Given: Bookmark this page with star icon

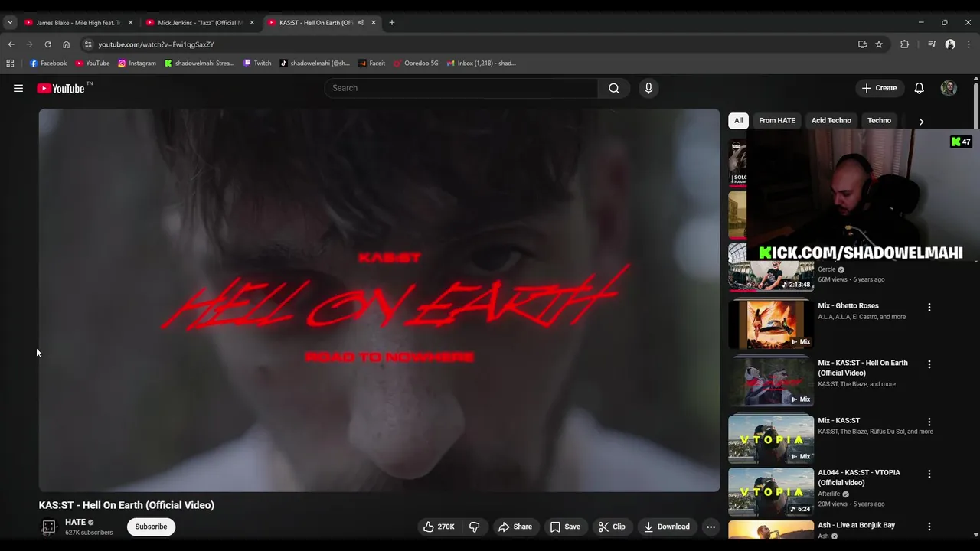Looking at the screenshot, I should (879, 44).
